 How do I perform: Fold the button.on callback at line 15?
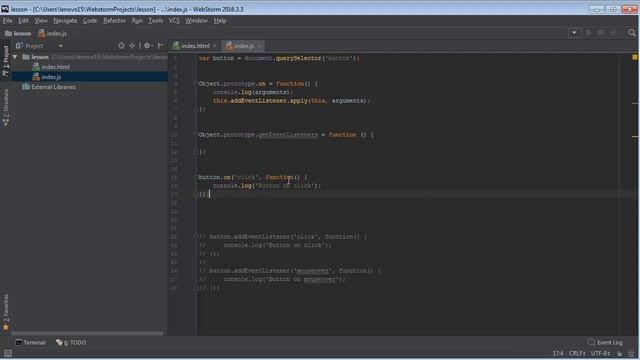pos(196,177)
